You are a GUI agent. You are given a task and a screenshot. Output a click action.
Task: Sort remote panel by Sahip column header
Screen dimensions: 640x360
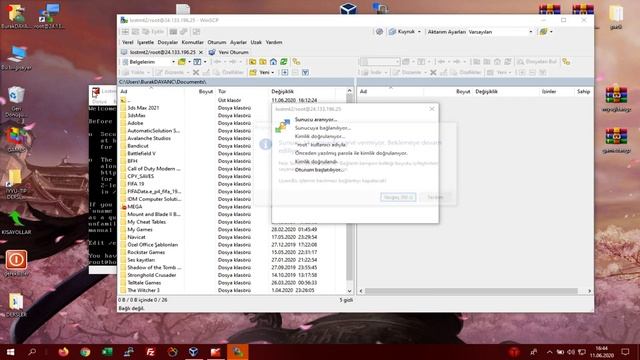[x=584, y=91]
